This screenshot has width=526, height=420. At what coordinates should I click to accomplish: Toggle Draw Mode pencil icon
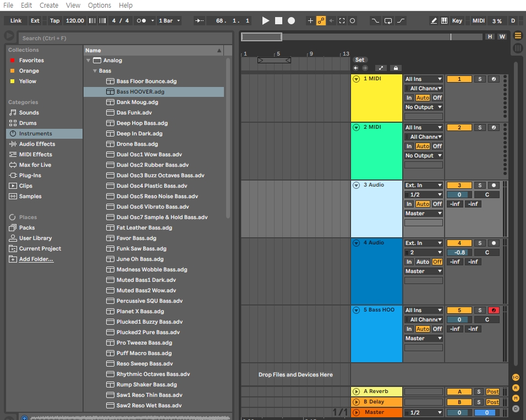[x=434, y=21]
